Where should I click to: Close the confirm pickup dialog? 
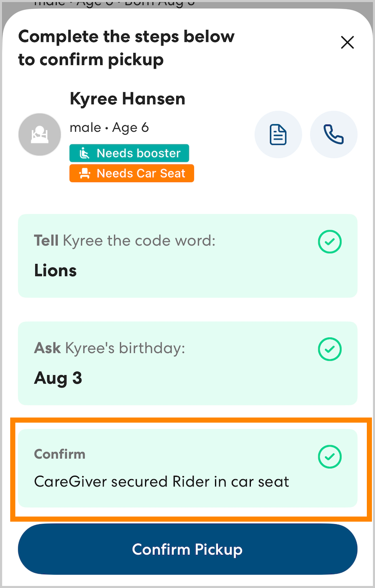click(x=347, y=42)
